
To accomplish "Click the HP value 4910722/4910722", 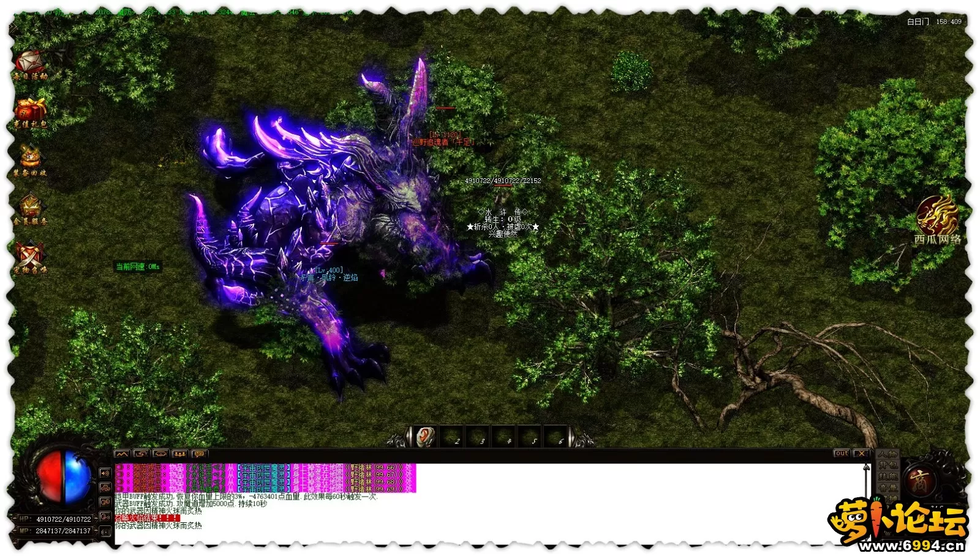I will coord(64,519).
